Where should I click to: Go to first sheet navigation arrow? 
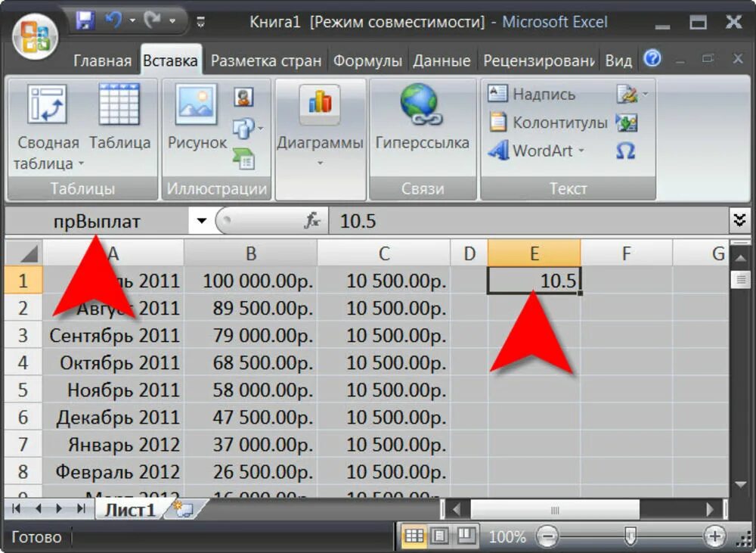coord(16,508)
